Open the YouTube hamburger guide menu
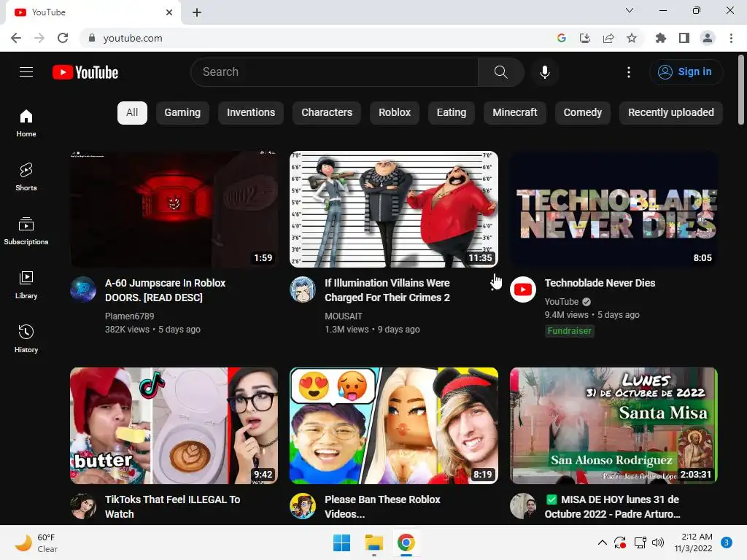Viewport: 747px width, 560px height. click(x=26, y=72)
